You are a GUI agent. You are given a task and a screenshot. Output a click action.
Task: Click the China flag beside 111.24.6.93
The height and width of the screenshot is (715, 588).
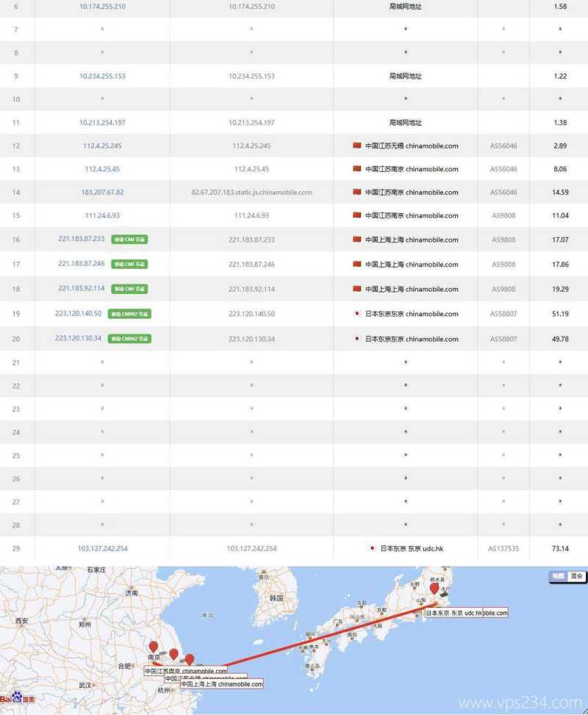pyautogui.click(x=358, y=215)
